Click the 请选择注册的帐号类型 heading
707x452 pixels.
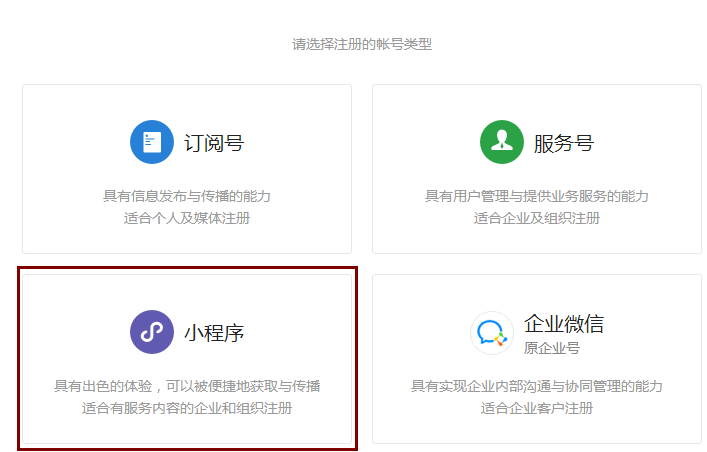pos(362,44)
